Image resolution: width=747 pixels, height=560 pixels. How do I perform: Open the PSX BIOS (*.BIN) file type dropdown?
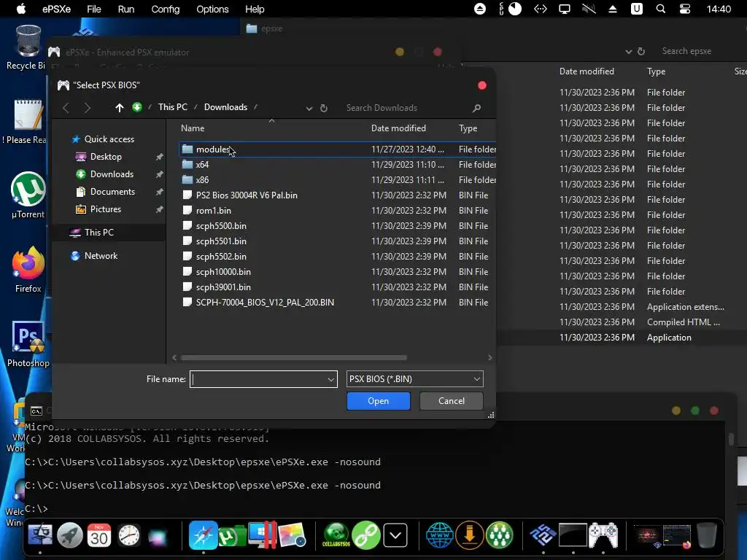click(414, 379)
